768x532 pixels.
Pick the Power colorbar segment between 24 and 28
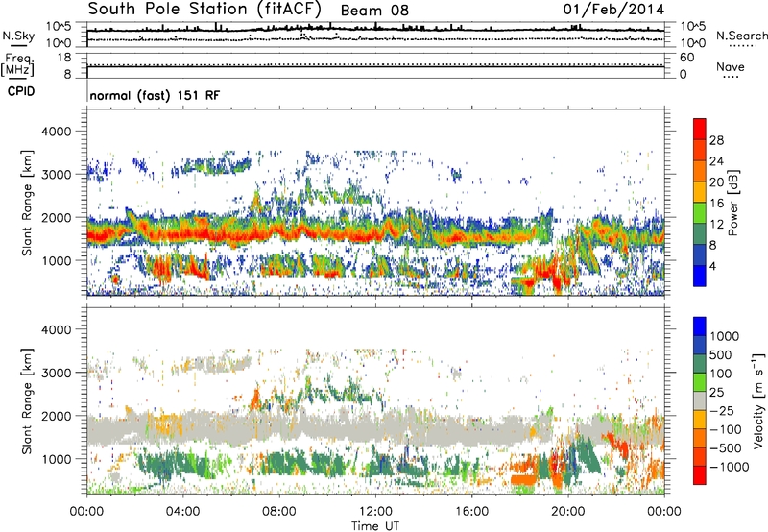coord(700,150)
